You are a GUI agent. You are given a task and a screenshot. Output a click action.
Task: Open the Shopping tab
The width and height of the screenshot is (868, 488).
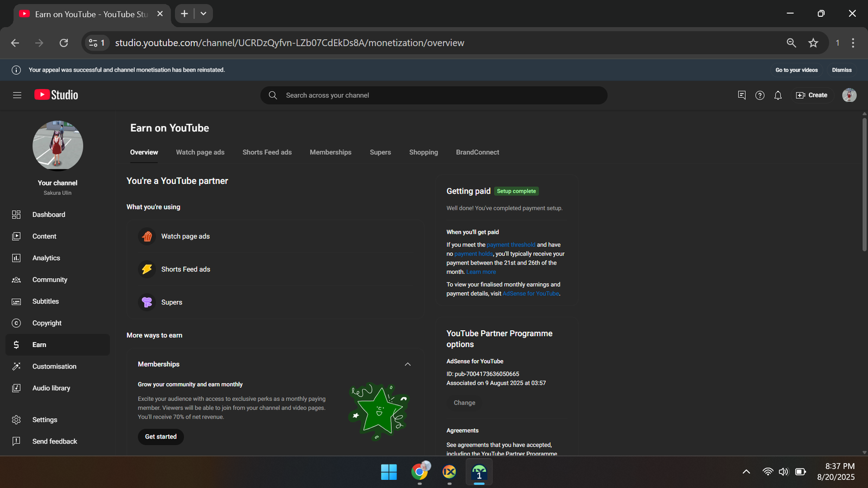424,152
